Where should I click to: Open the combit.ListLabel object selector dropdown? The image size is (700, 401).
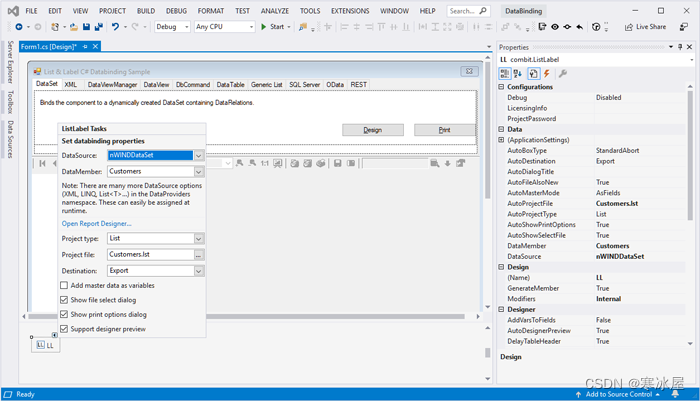(x=692, y=59)
